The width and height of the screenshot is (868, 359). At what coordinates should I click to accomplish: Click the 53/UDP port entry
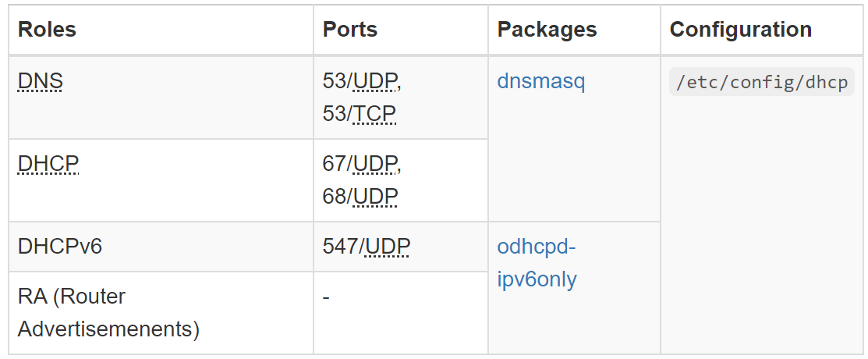(x=361, y=81)
